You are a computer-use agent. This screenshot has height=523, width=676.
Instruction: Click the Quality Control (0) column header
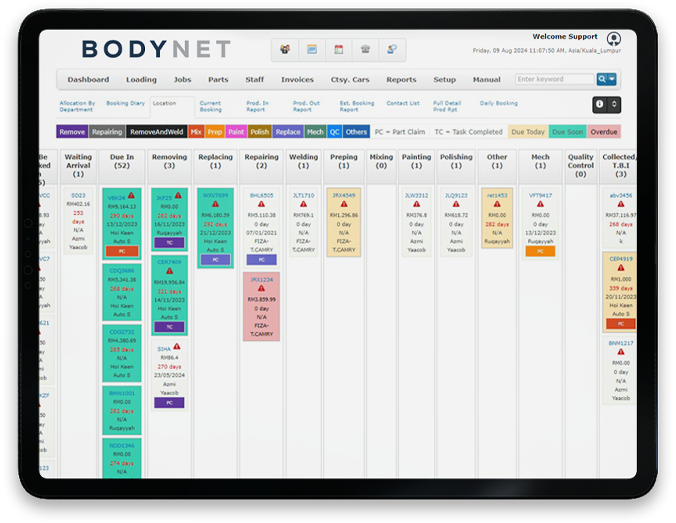[580, 166]
